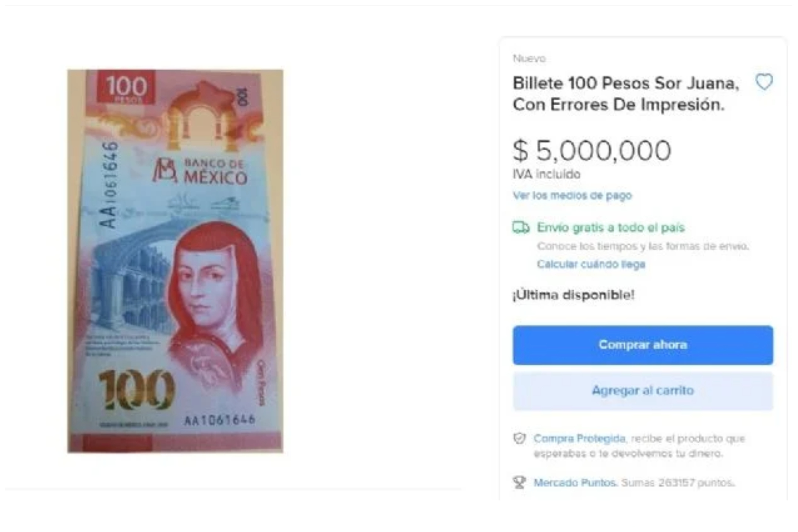Click the ¡Última disponible! stock notice
The image size is (798, 532).
[x=573, y=295]
